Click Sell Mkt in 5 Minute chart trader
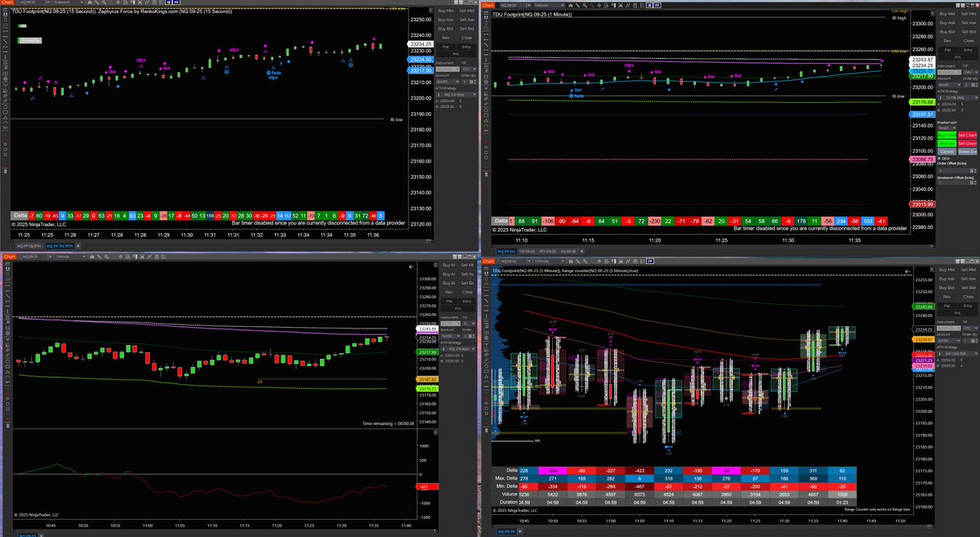980x537 pixels. pyautogui.click(x=969, y=270)
